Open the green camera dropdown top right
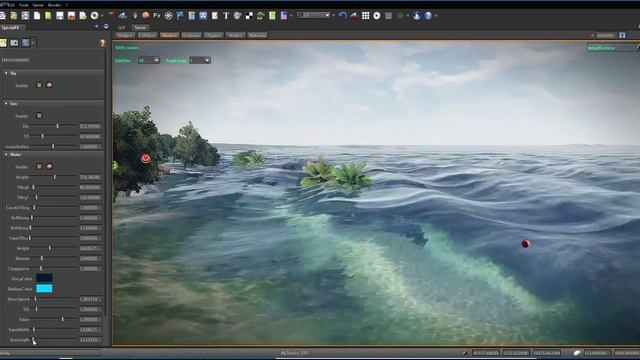640x360 pixels. click(612, 48)
